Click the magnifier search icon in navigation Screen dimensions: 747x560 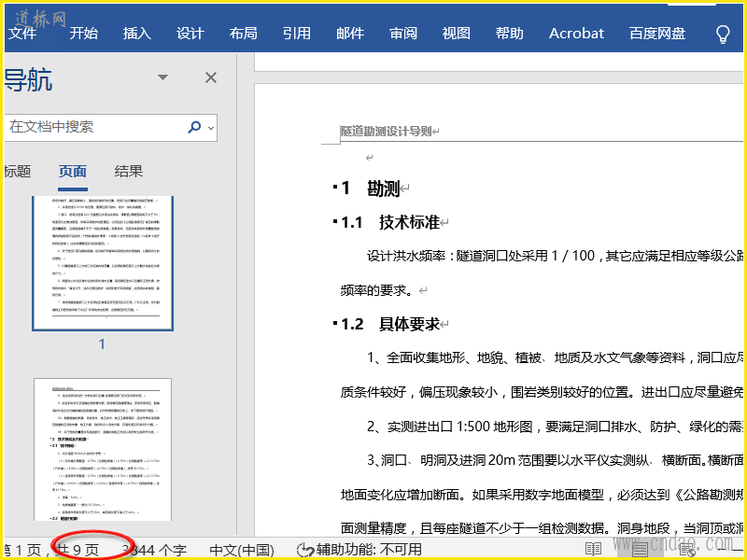click(x=194, y=127)
